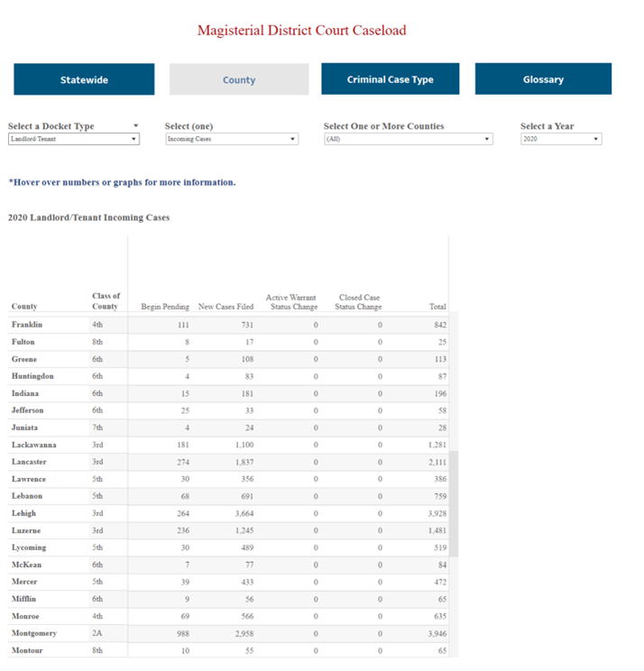Viewport: 644px width, 671px height.
Task: Select the Lehigh county row label
Action: tap(24, 513)
